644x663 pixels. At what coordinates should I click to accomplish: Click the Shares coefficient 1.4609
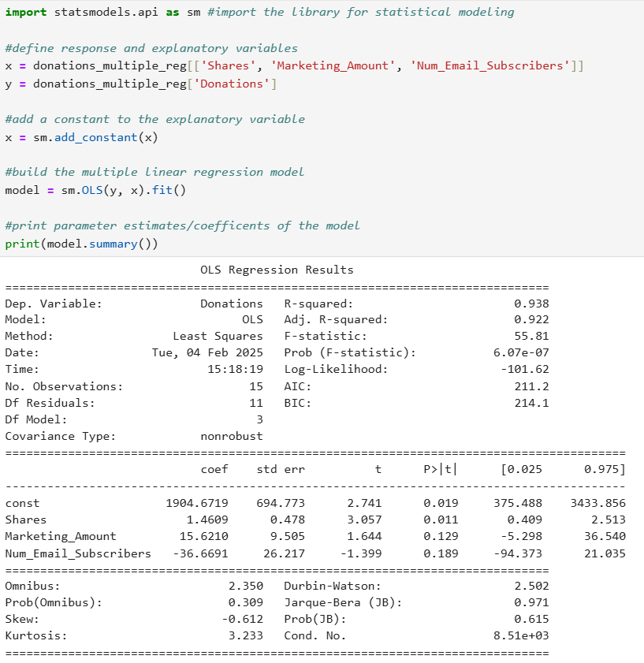[x=207, y=520]
